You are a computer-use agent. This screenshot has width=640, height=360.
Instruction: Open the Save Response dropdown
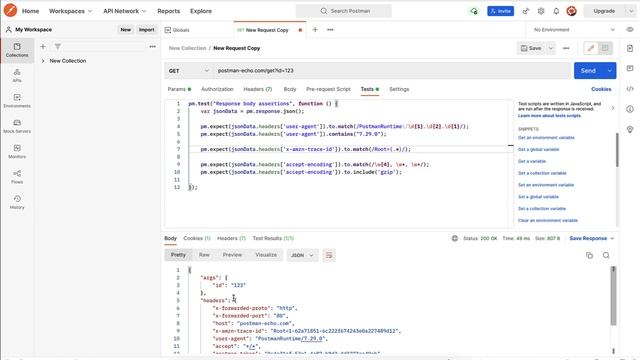(x=591, y=238)
